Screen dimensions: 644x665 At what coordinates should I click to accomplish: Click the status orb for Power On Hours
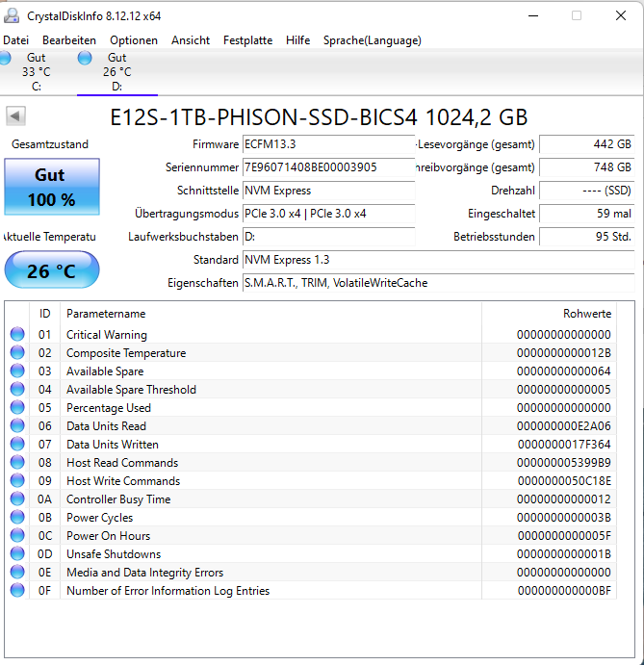pos(17,535)
